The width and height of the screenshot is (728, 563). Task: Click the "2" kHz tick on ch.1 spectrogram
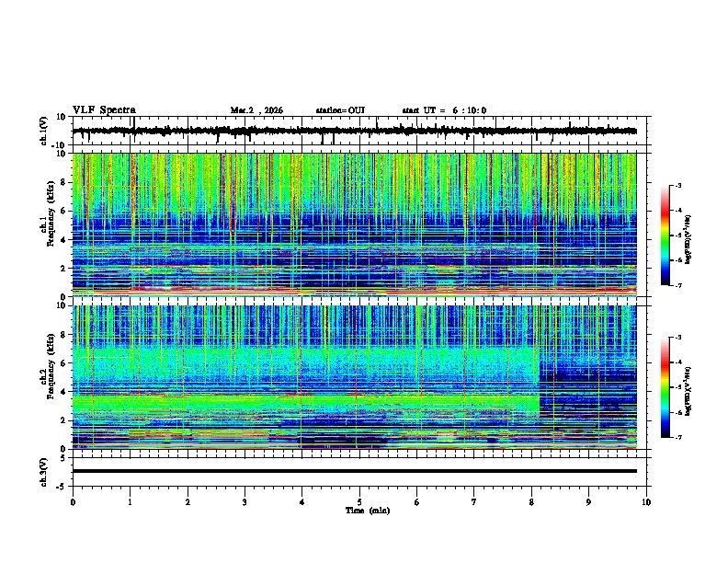point(64,268)
